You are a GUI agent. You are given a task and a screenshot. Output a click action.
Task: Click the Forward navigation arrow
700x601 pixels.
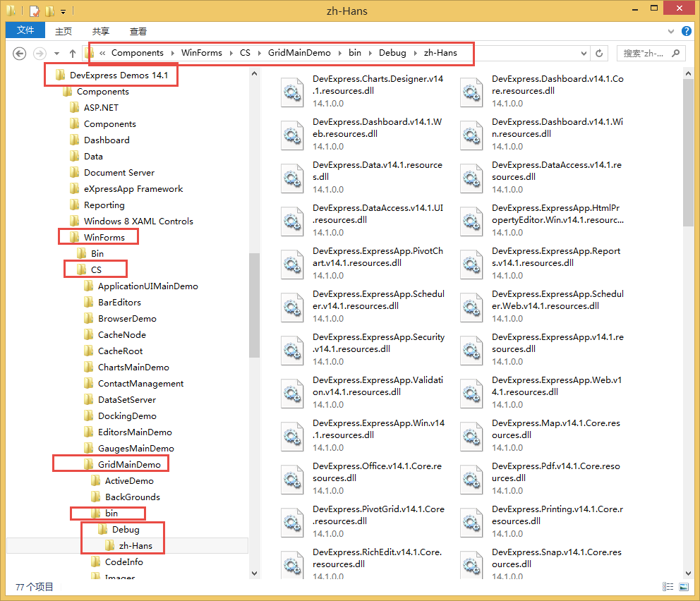point(40,54)
